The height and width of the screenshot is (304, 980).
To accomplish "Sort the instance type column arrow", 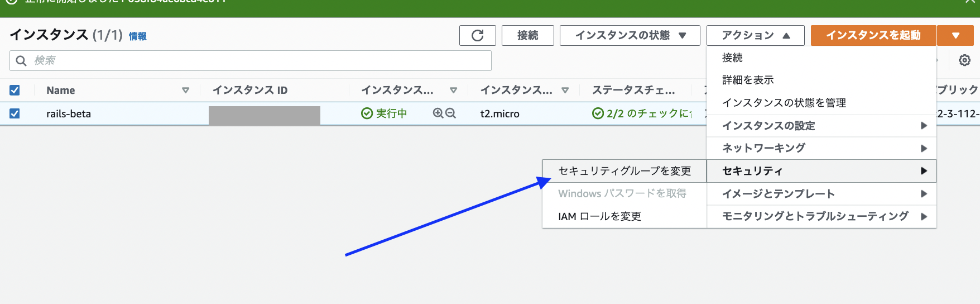I will pyautogui.click(x=565, y=90).
